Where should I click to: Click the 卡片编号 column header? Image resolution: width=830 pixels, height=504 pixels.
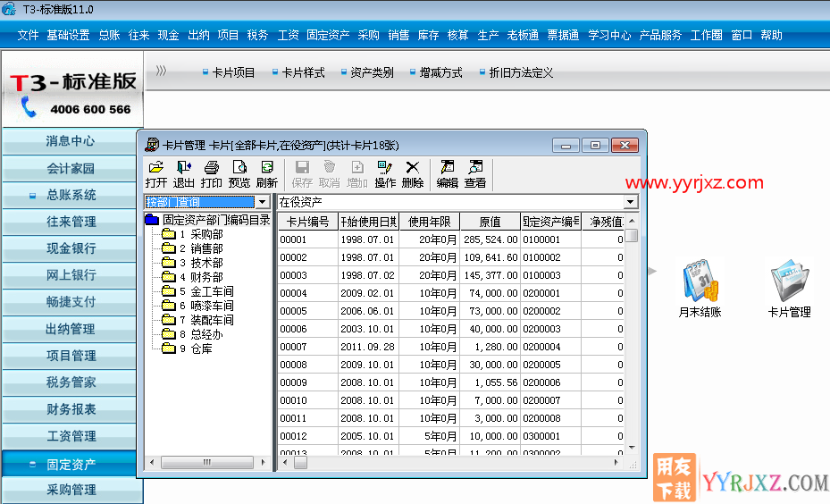tap(307, 222)
